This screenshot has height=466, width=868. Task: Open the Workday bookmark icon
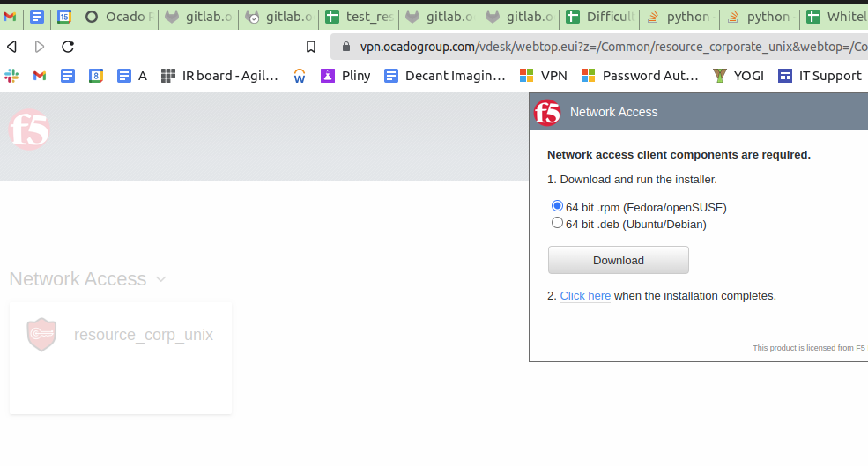click(300, 76)
